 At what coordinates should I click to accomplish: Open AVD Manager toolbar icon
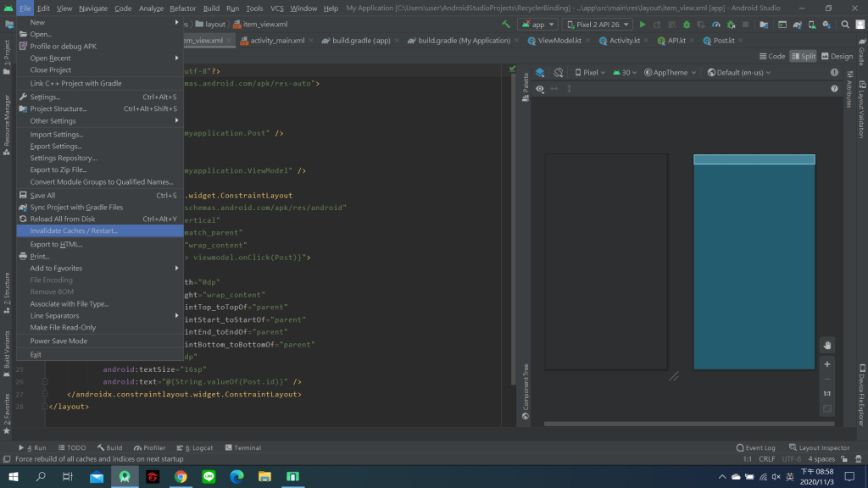tap(812, 25)
